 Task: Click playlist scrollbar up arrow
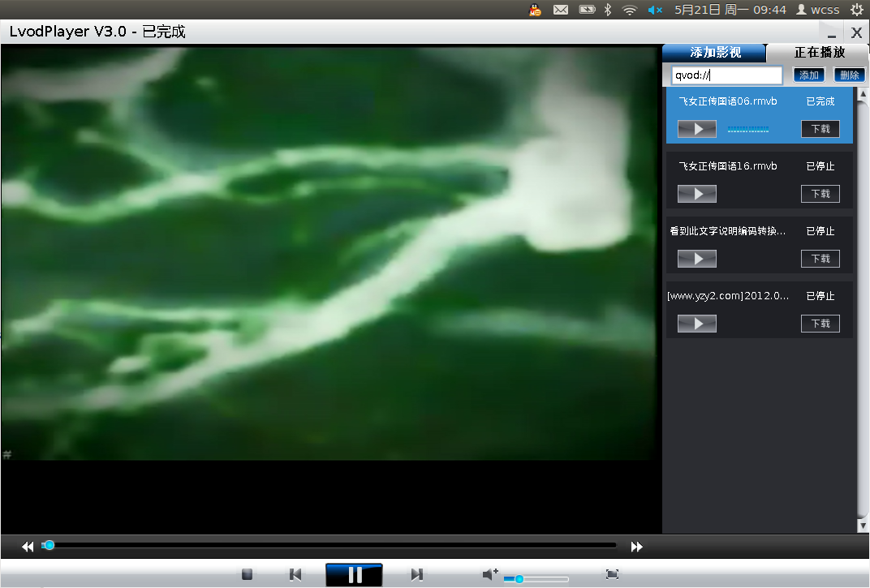tap(863, 94)
